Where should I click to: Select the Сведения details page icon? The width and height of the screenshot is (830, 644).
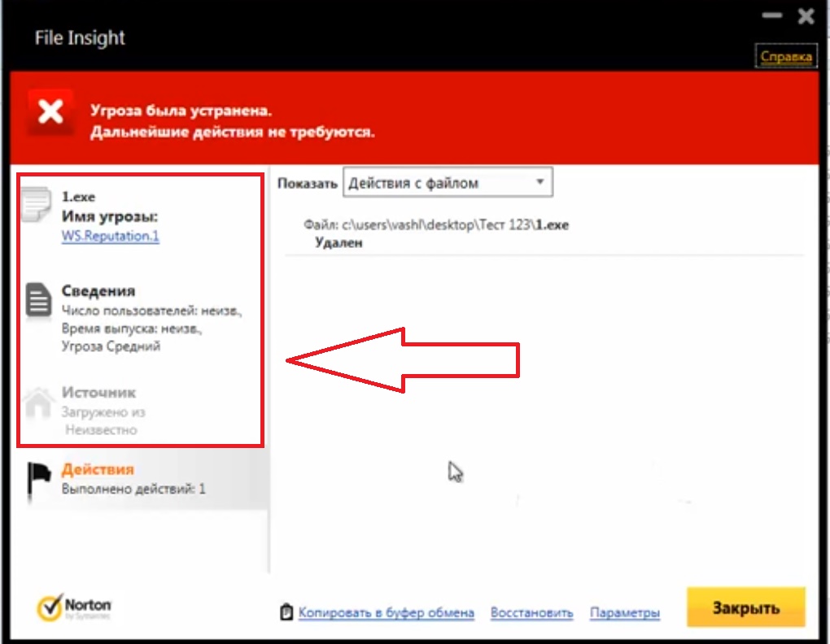click(38, 300)
